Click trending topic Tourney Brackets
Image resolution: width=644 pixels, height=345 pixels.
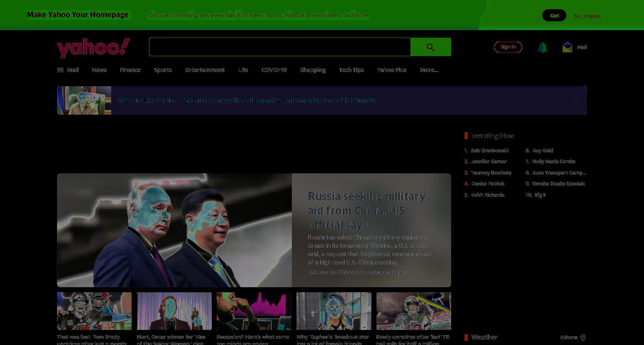point(491,172)
